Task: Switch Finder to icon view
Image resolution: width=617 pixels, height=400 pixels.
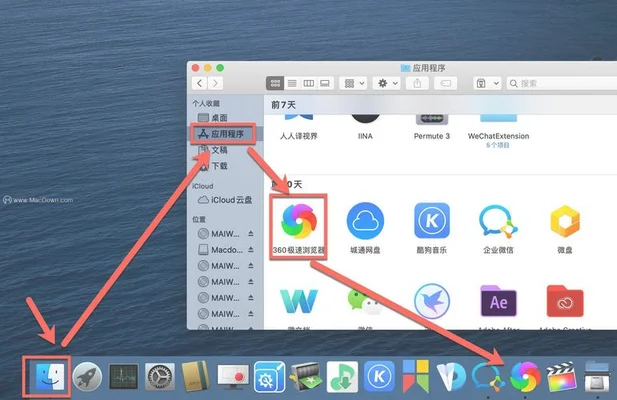Action: [275, 83]
